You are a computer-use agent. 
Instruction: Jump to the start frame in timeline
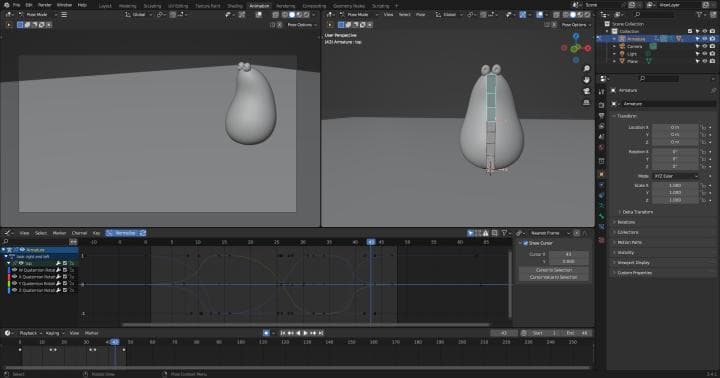tap(283, 333)
